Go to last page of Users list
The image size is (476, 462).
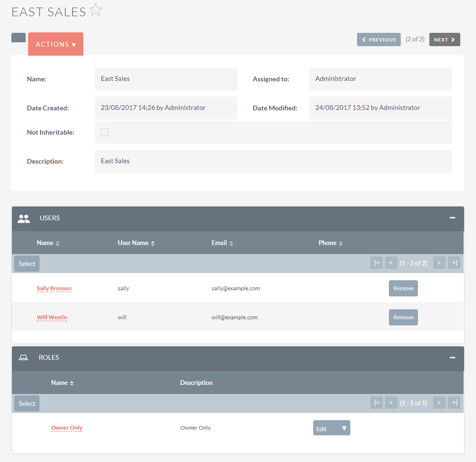(x=454, y=263)
